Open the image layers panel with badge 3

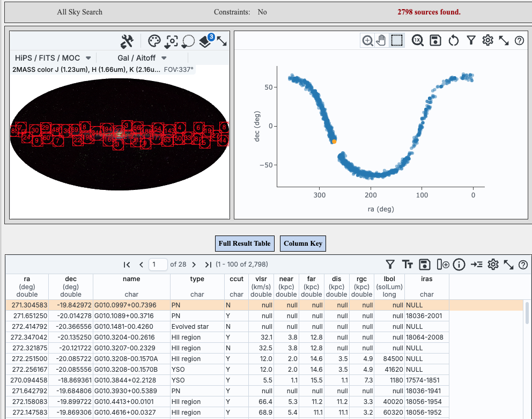(x=204, y=41)
